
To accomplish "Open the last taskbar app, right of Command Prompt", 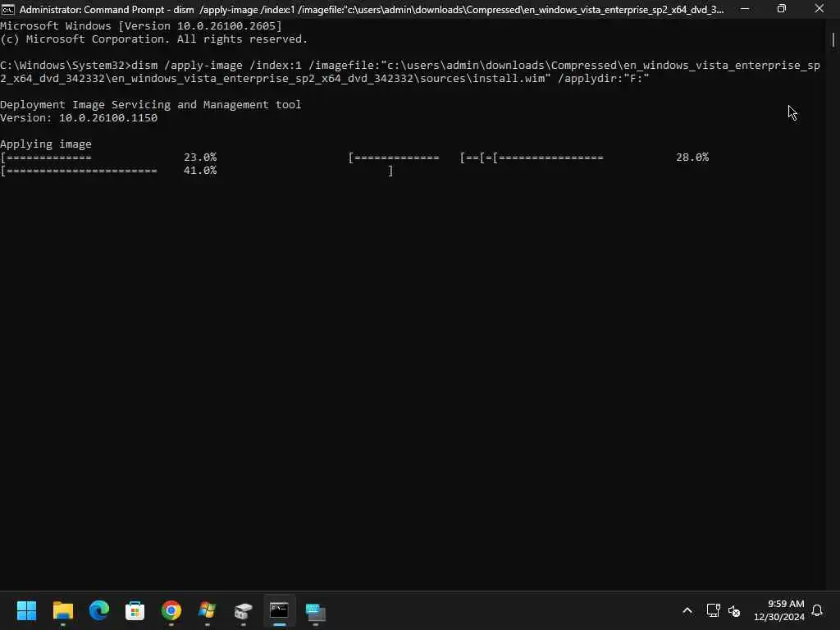I will pyautogui.click(x=316, y=610).
